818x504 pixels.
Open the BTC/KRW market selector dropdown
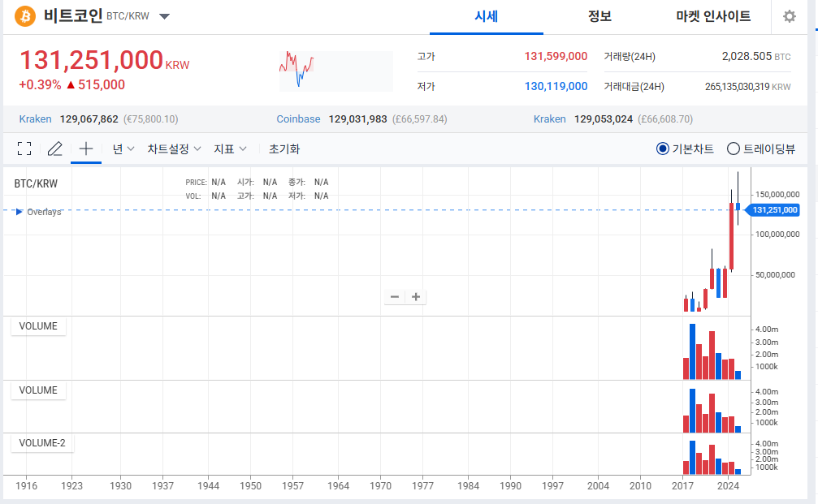click(164, 17)
